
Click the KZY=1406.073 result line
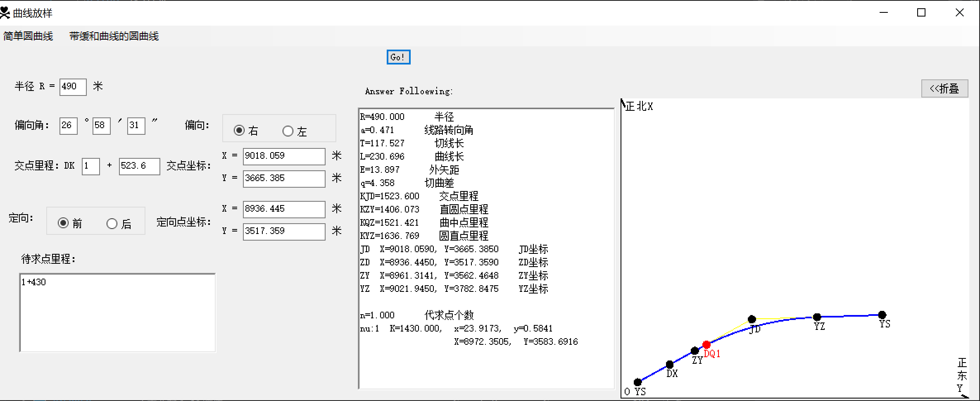pos(424,209)
